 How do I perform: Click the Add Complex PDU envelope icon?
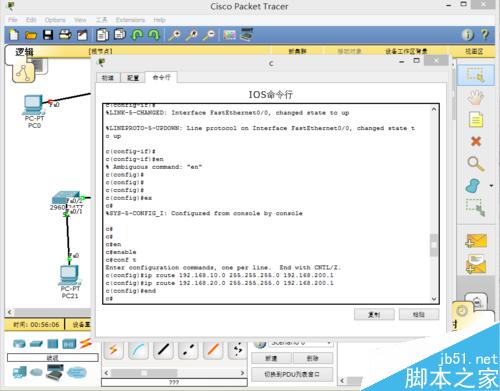[x=476, y=264]
